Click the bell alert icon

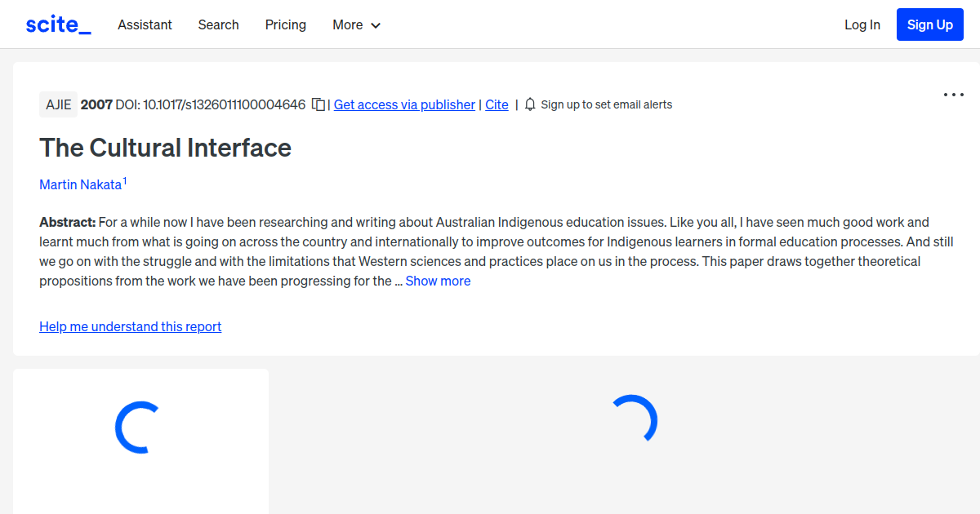click(530, 104)
